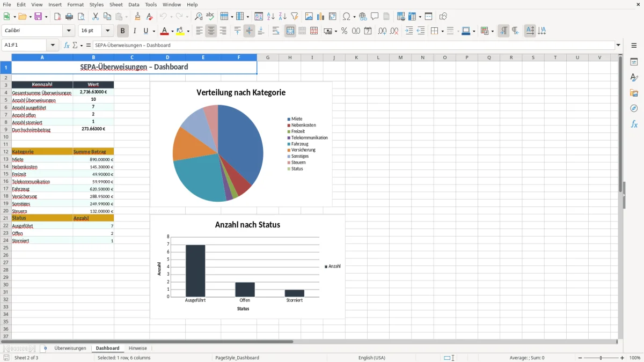The height and width of the screenshot is (362, 644).
Task: Click the 100% zoom level
Action: (x=635, y=358)
